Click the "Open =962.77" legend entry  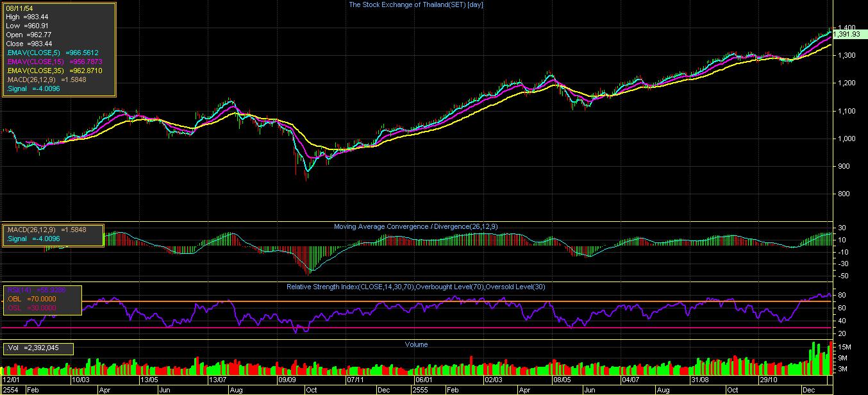click(28, 35)
